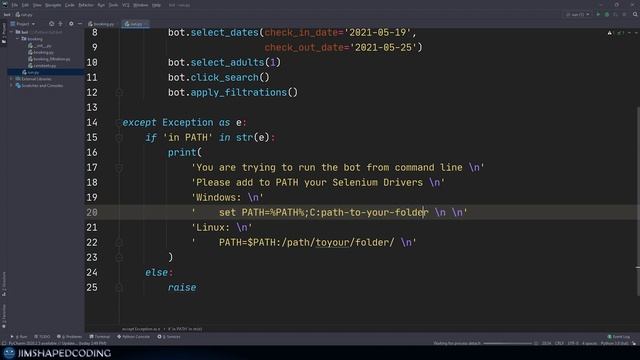Screen dimensions: 640x360
Task: Expand Scratches and Consoles node
Action: tap(11, 85)
